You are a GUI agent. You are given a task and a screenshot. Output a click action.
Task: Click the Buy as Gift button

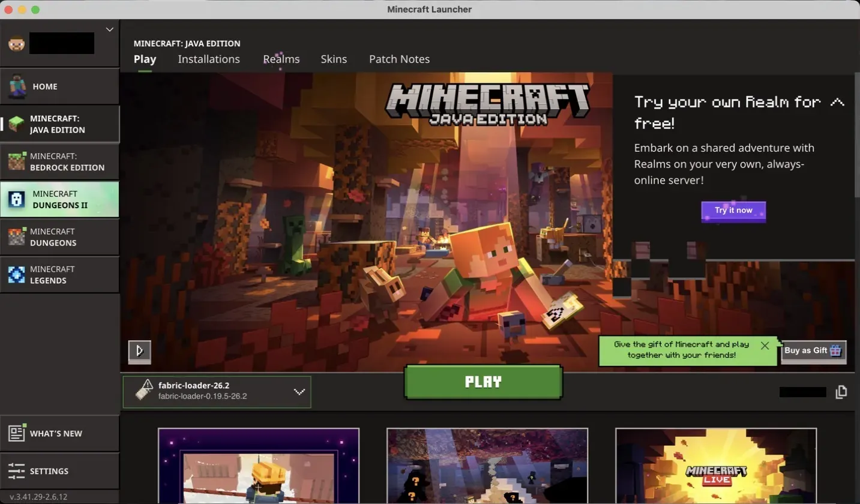(814, 351)
